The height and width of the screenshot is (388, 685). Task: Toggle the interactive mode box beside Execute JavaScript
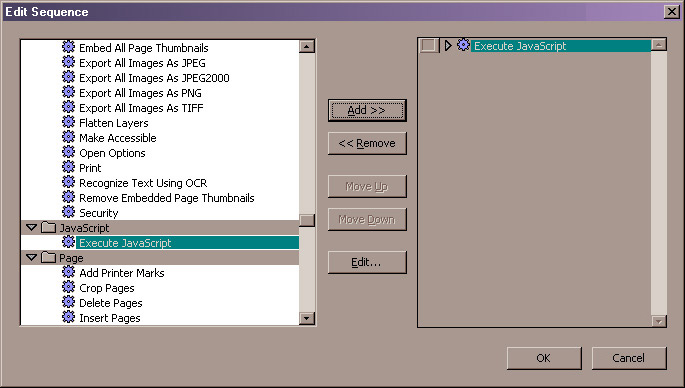point(429,45)
